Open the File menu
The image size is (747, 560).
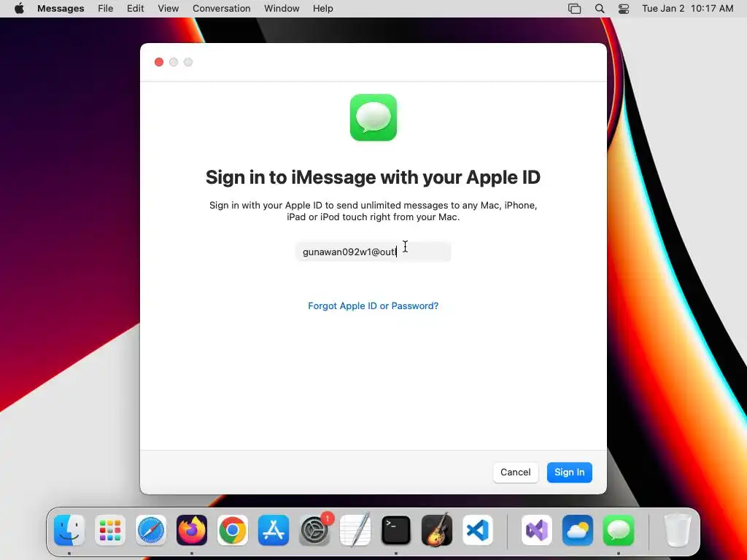click(105, 9)
